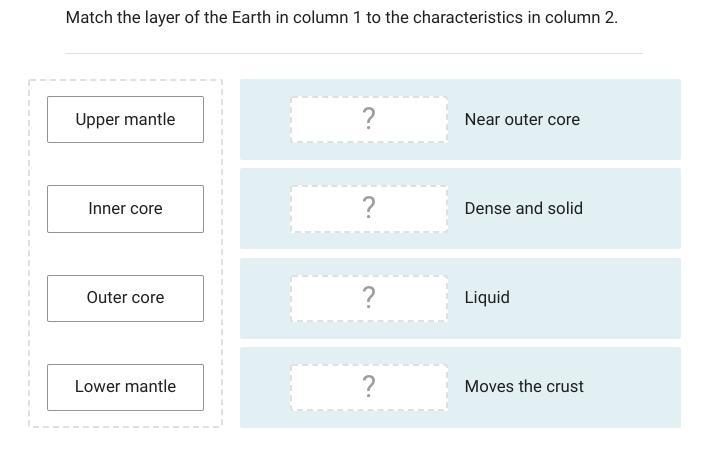Choose question mark beside Moves the crust
Viewport: 712px width, 456px height.
click(368, 386)
